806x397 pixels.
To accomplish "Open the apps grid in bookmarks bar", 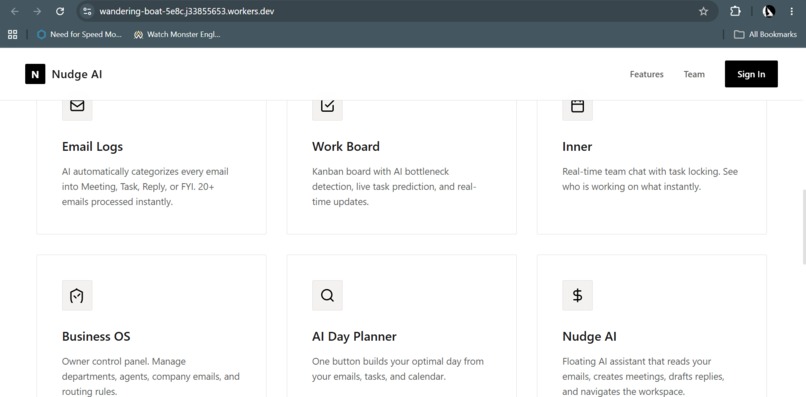I will (x=13, y=34).
